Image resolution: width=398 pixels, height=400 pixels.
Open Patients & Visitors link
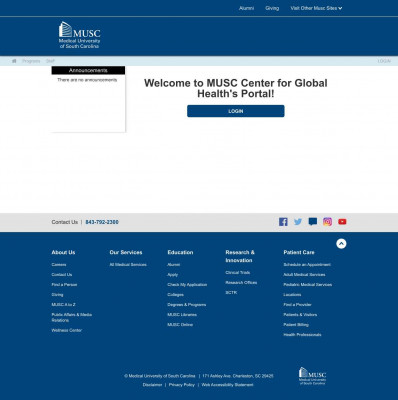click(x=300, y=315)
